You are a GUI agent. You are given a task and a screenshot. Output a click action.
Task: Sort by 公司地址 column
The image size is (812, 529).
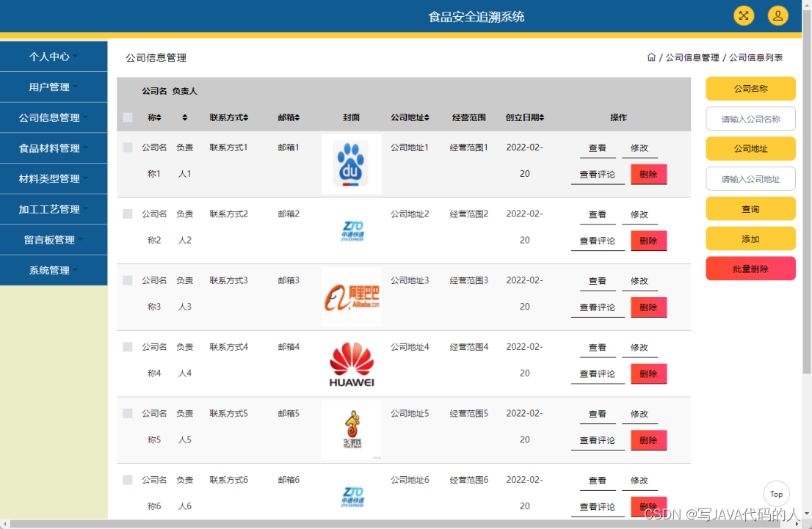pyautogui.click(x=410, y=117)
